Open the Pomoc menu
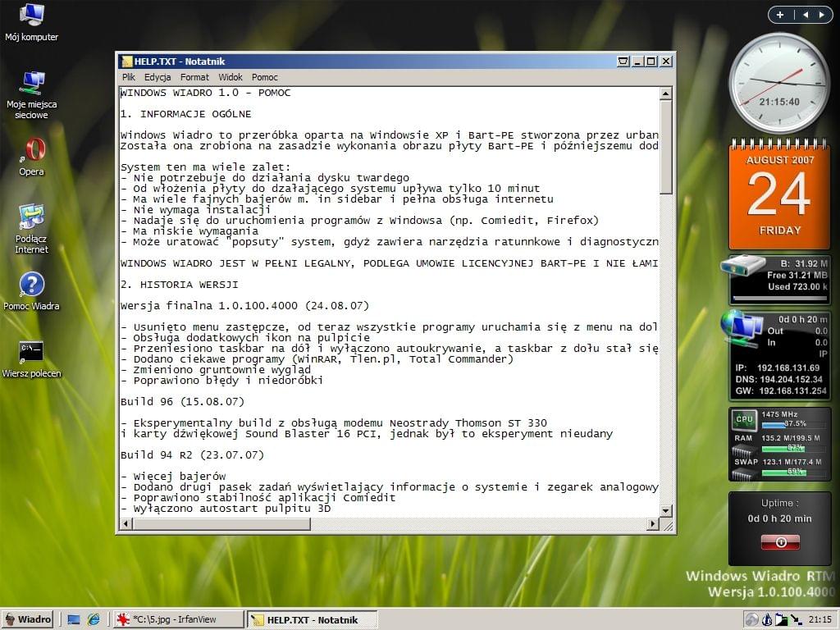The image size is (840, 630). click(265, 77)
